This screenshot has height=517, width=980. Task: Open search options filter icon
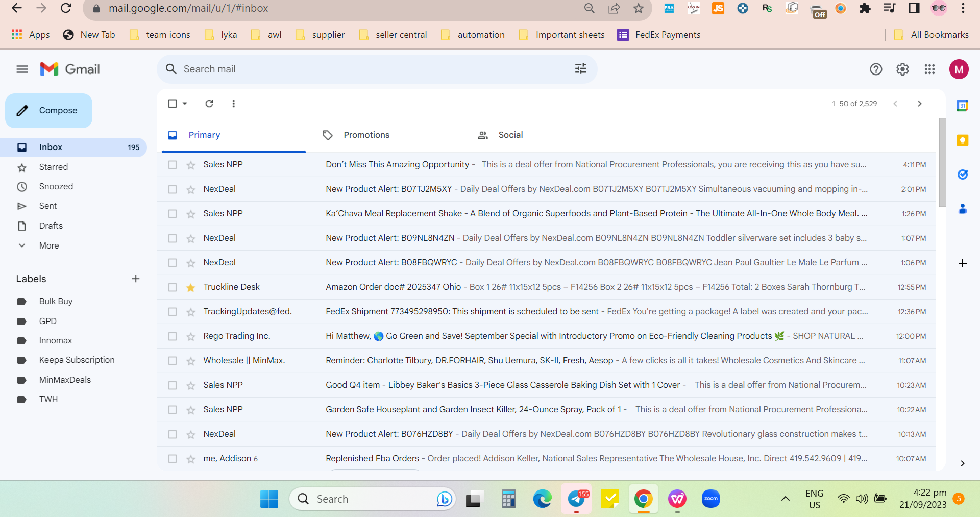(x=581, y=69)
